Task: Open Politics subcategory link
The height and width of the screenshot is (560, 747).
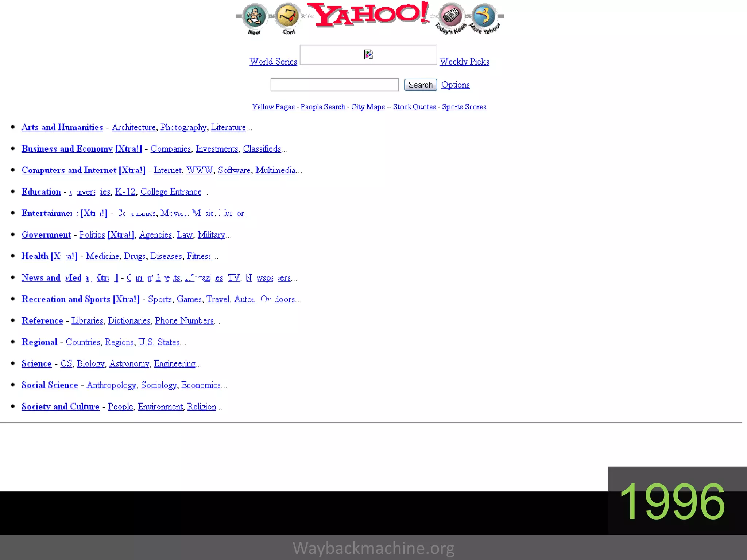Action: (92, 235)
